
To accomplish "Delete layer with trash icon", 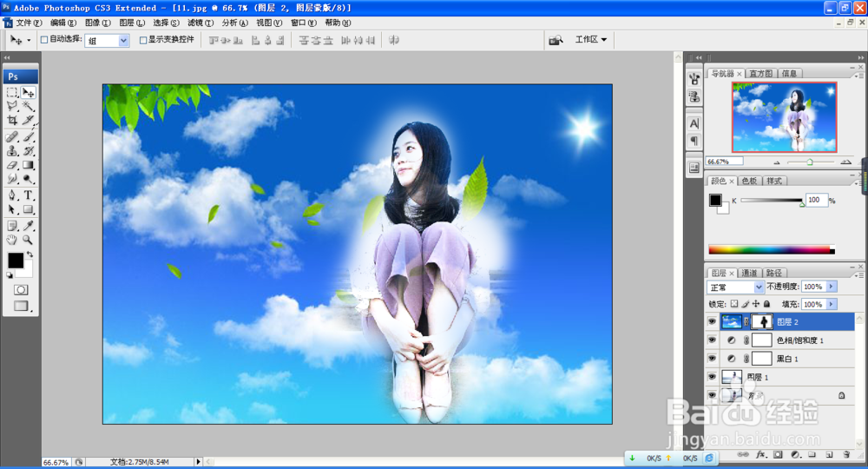I will pos(846,454).
